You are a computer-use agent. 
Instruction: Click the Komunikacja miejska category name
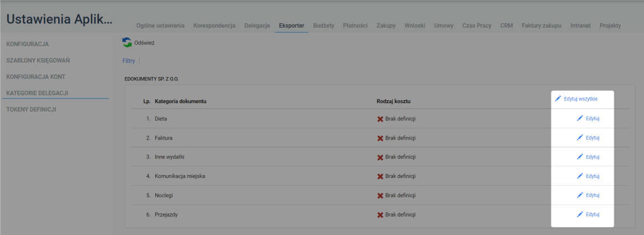click(180, 176)
